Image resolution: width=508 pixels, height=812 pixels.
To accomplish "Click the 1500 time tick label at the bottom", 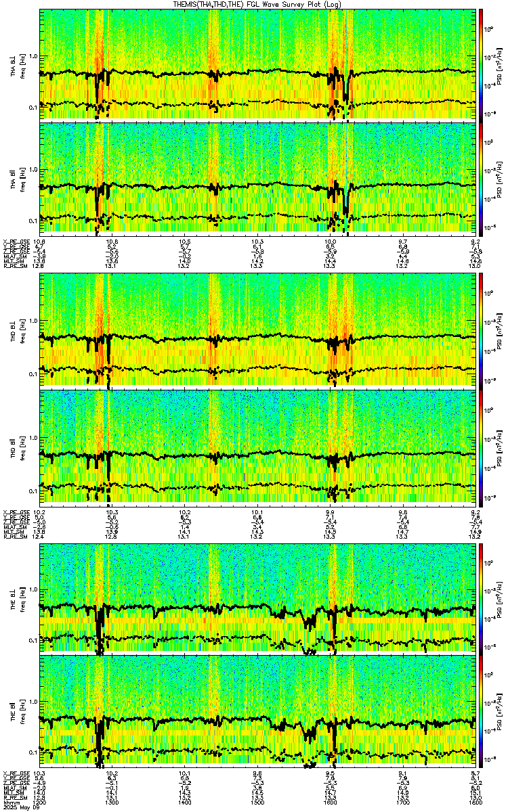I will tap(257, 802).
